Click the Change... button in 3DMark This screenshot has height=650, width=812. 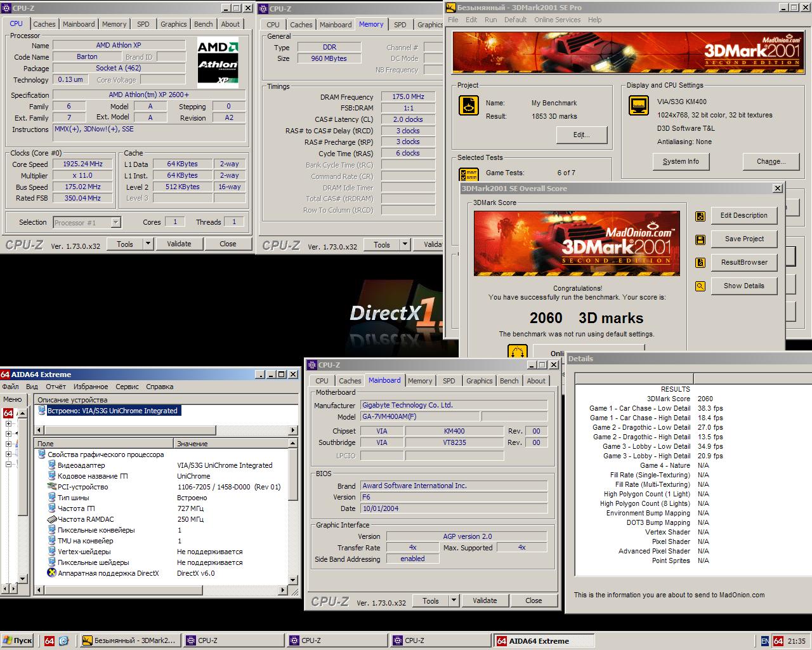coord(771,161)
